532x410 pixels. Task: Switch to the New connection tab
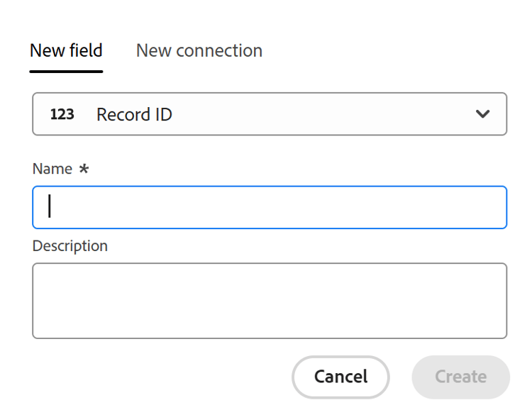click(199, 51)
